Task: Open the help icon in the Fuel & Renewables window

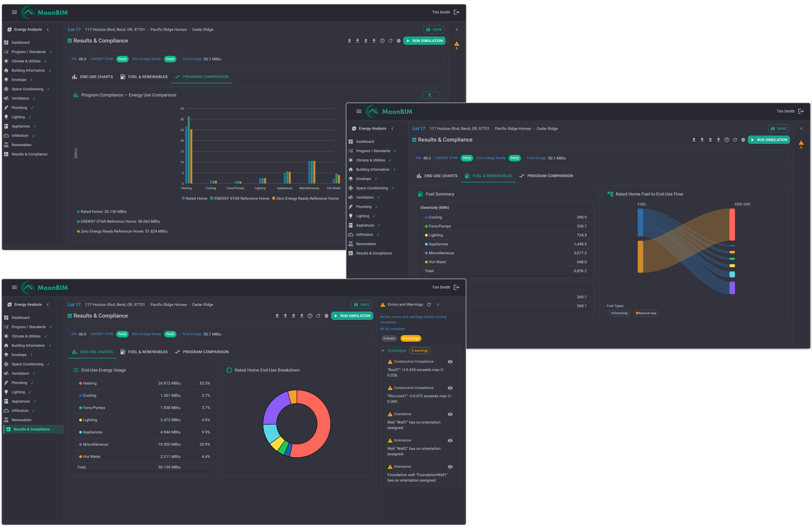Action: (x=727, y=140)
